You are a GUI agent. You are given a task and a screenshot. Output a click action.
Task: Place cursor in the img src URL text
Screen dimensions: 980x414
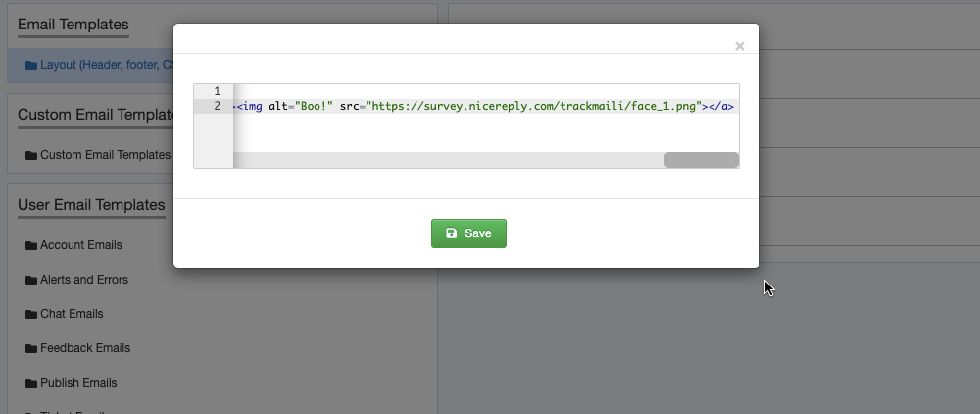pyautogui.click(x=535, y=106)
